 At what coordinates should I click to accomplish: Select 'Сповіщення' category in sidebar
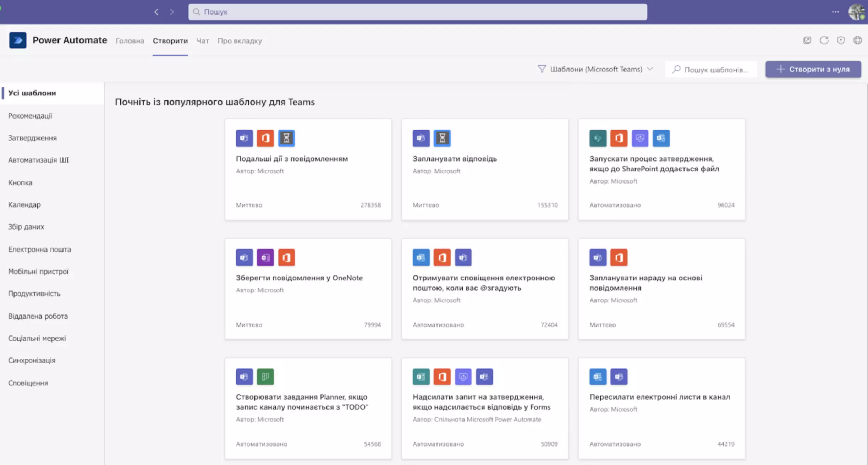(28, 383)
